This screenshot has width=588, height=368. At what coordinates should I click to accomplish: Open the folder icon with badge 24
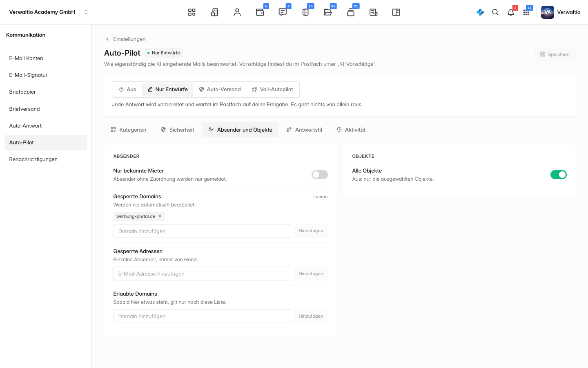[x=328, y=12]
